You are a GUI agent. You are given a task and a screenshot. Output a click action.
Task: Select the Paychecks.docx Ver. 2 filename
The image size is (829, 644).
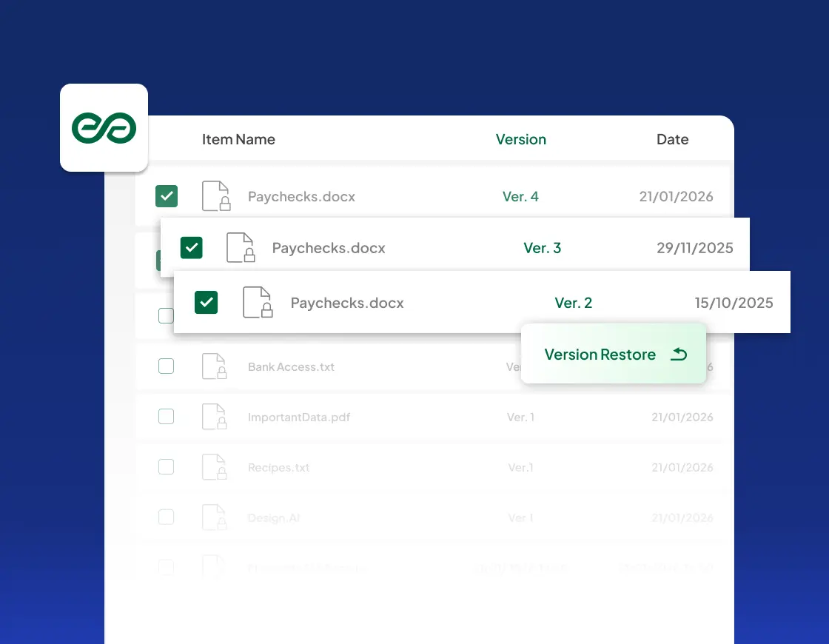[x=347, y=302]
